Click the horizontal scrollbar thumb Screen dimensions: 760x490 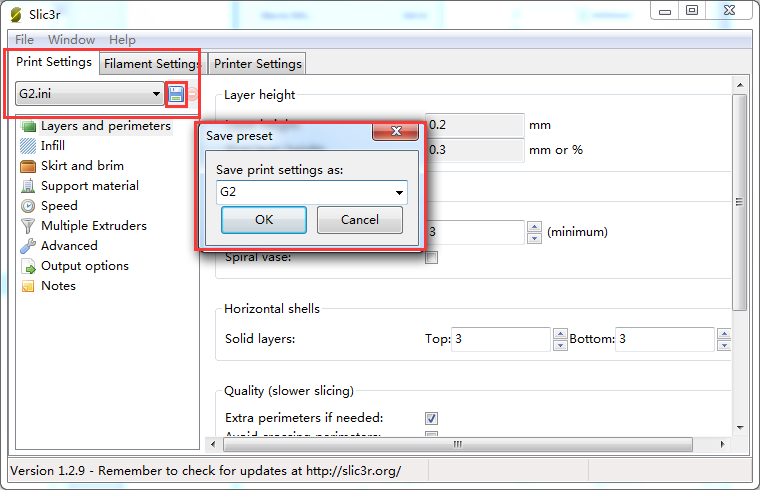[x=458, y=444]
